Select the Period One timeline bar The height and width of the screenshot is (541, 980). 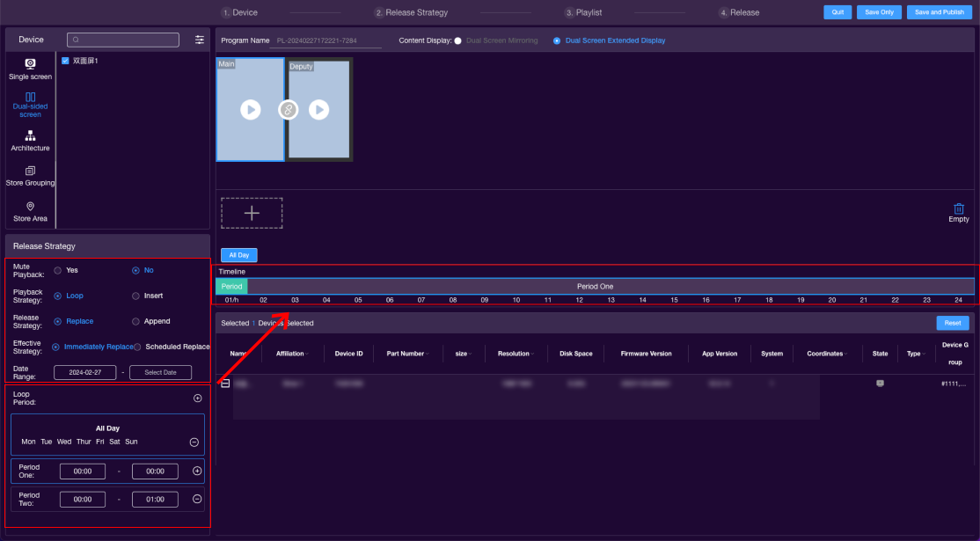click(x=611, y=286)
